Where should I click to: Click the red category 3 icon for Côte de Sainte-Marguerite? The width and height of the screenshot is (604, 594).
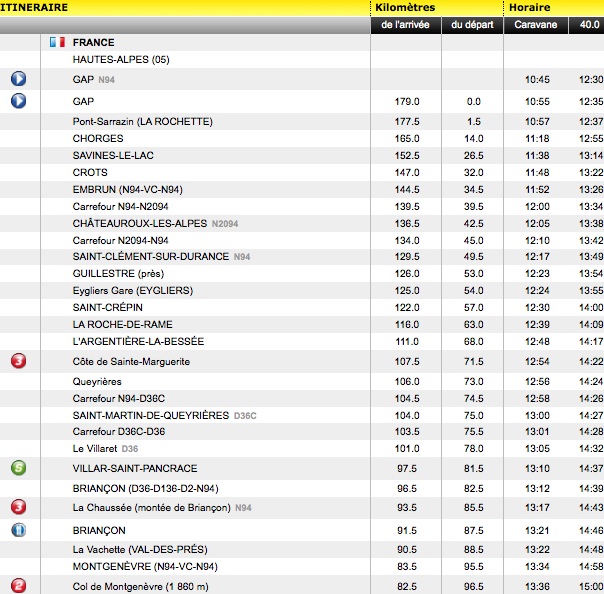18,361
